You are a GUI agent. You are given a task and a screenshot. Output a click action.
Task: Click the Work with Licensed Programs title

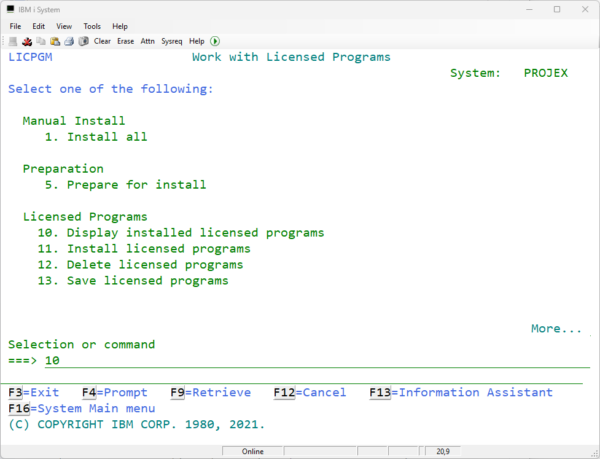pos(291,57)
